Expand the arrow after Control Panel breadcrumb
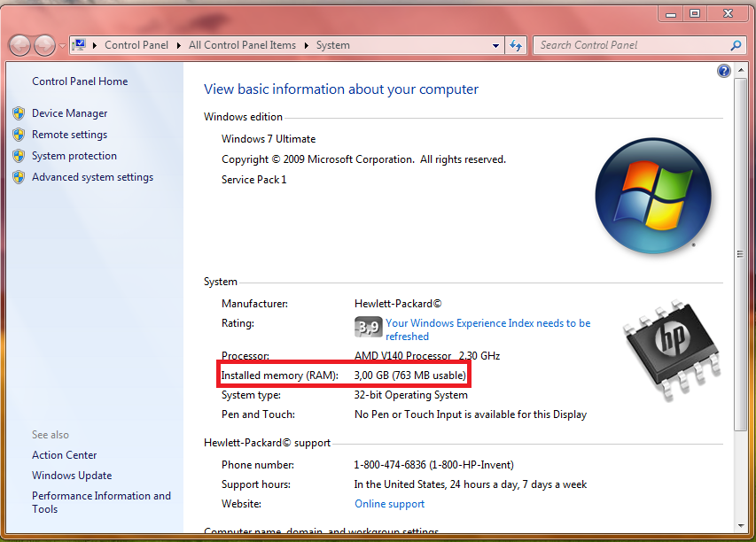This screenshot has width=756, height=542. pos(178,45)
